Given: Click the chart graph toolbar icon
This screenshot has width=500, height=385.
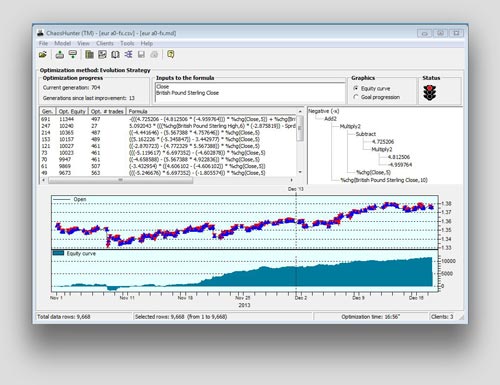Looking at the screenshot, I should [x=102, y=54].
